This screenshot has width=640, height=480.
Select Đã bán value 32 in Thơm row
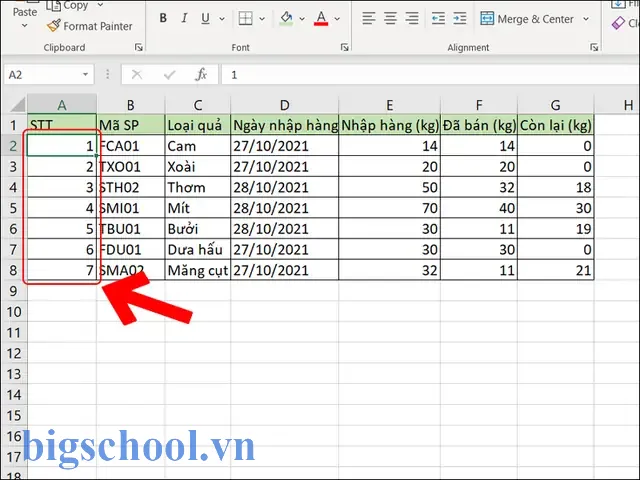point(479,187)
